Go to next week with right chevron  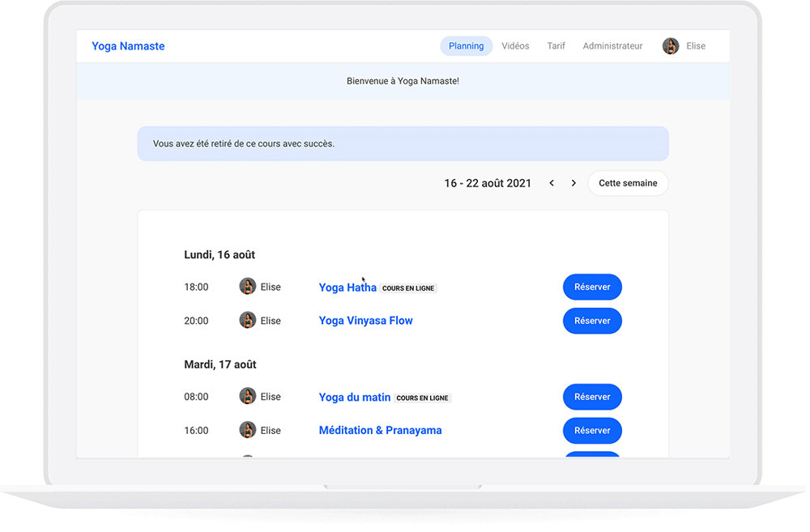[573, 183]
